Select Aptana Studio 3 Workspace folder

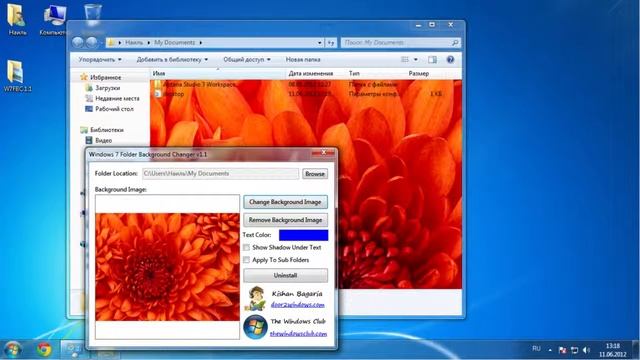[199, 84]
